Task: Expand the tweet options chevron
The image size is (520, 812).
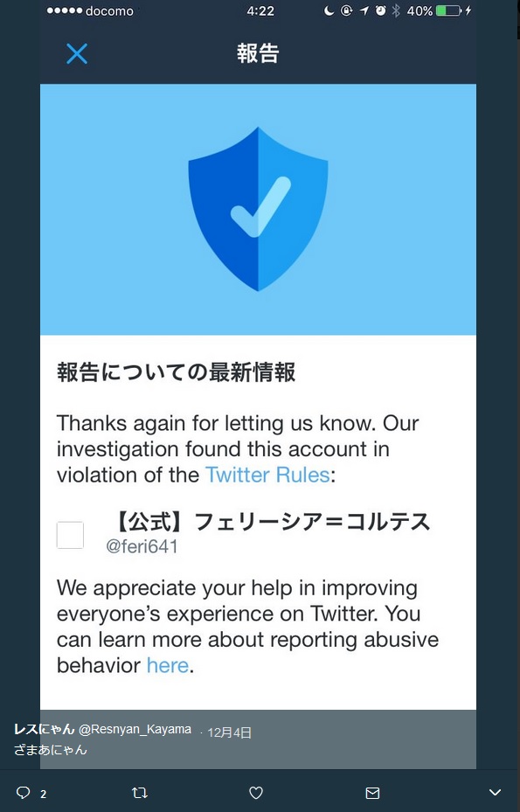Action: tap(496, 792)
